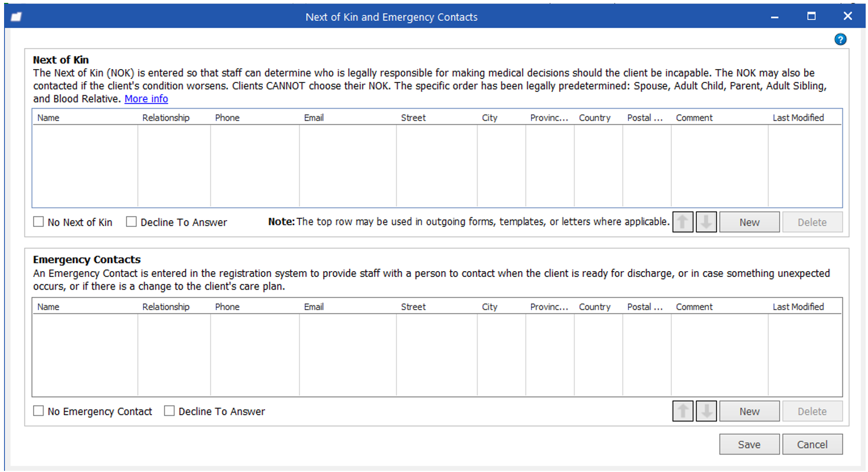Image resolution: width=868 pixels, height=472 pixels.
Task: Tick the No Emergency Contact checkbox
Action: pyautogui.click(x=39, y=411)
